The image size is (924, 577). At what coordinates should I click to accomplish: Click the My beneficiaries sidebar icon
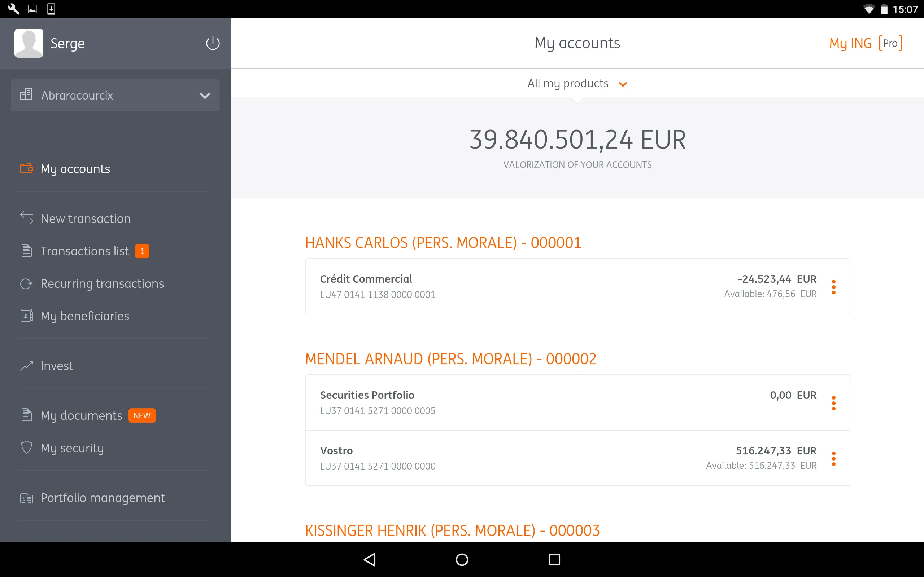coord(26,315)
